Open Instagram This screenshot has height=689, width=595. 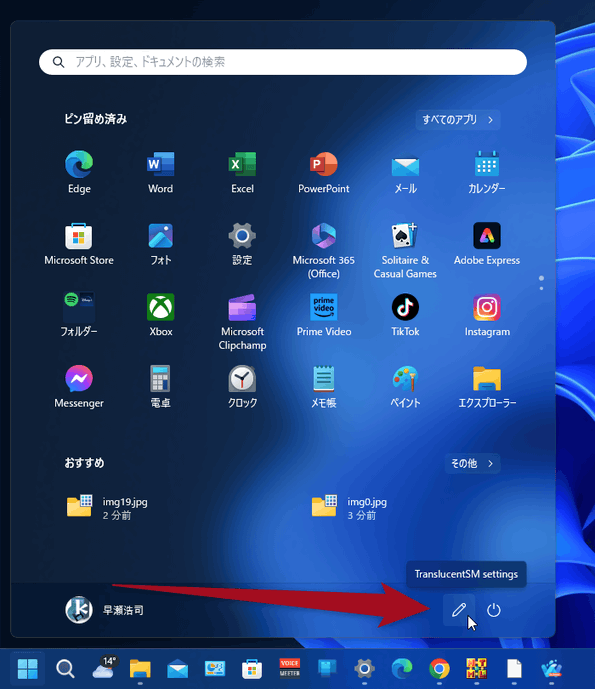point(487,315)
